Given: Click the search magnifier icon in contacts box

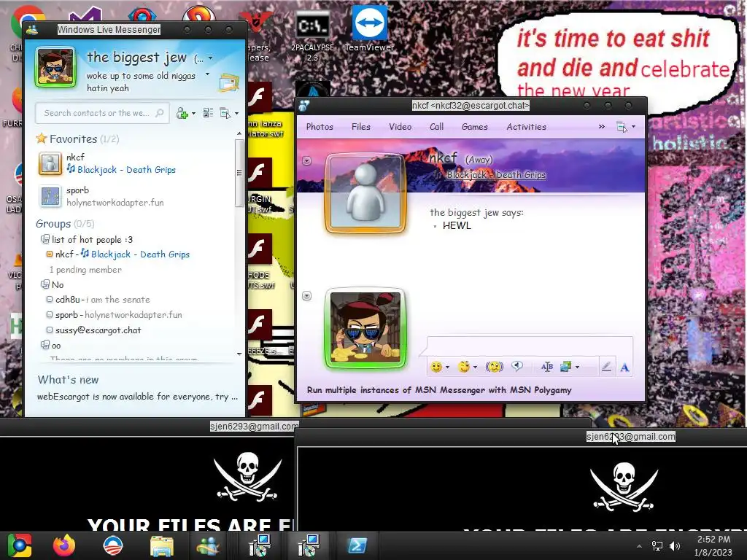Looking at the screenshot, I should coord(160,113).
